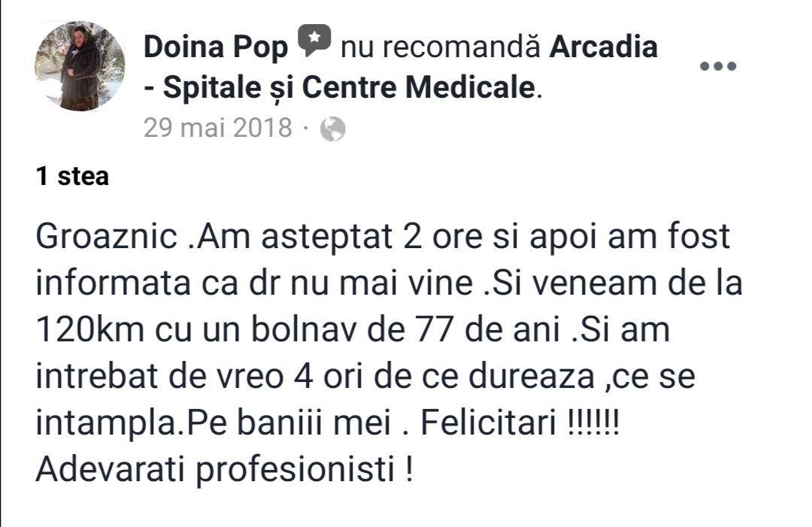Click the 'nu recomandă' text
This screenshot has height=527, width=812.
[440, 47]
